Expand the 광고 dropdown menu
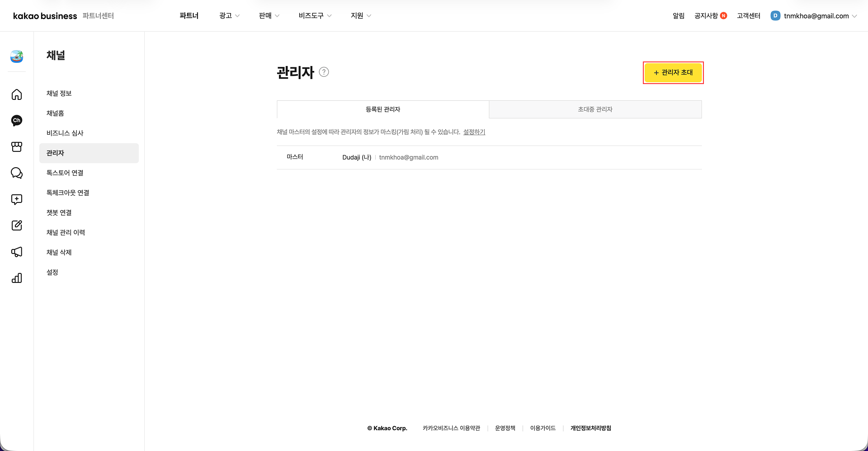The width and height of the screenshot is (868, 451). coord(228,15)
